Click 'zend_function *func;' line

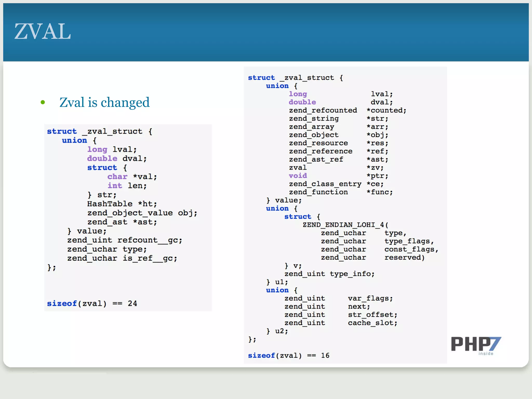coord(341,192)
